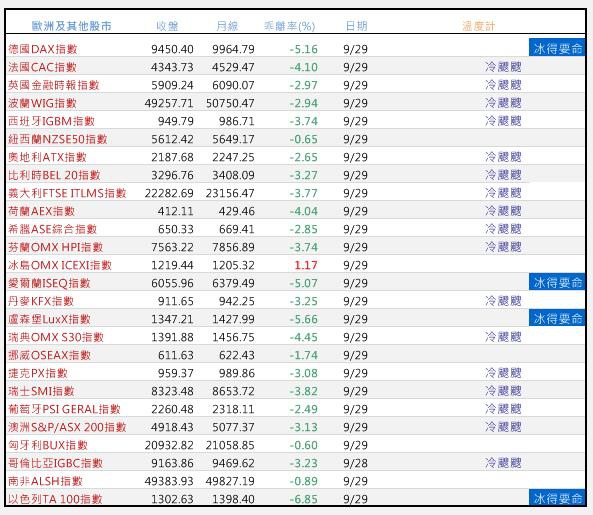Screen dimensions: 593x515
Task: Click the deviation value -4.45
Action: 303,337
